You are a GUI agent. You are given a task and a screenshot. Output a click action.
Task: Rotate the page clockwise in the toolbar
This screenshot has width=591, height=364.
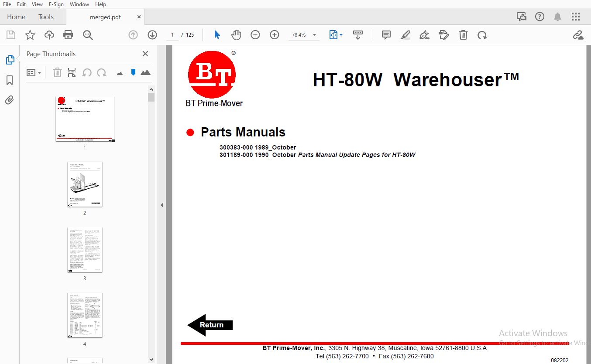[x=482, y=35]
